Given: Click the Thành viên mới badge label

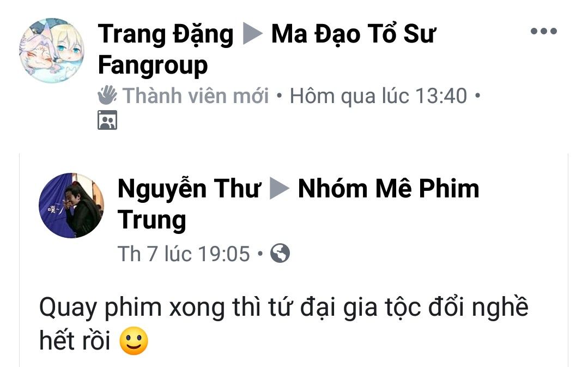Looking at the screenshot, I should pyautogui.click(x=196, y=95).
